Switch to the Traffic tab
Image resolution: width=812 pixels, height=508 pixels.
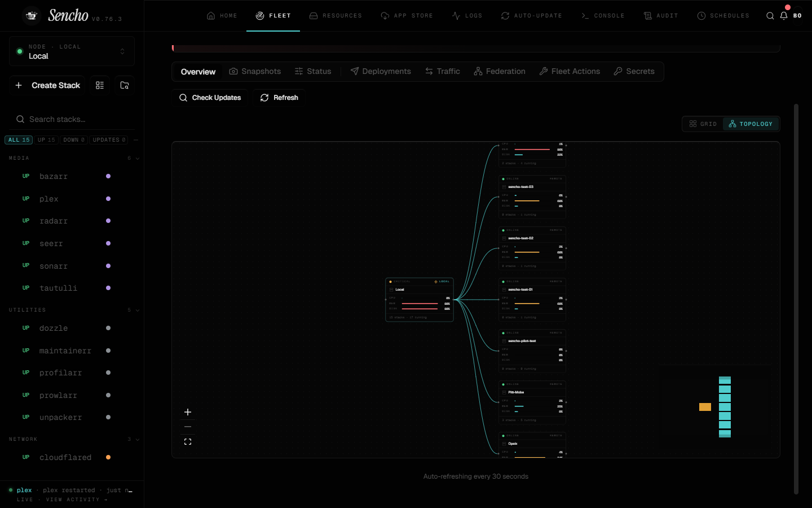[x=443, y=72]
